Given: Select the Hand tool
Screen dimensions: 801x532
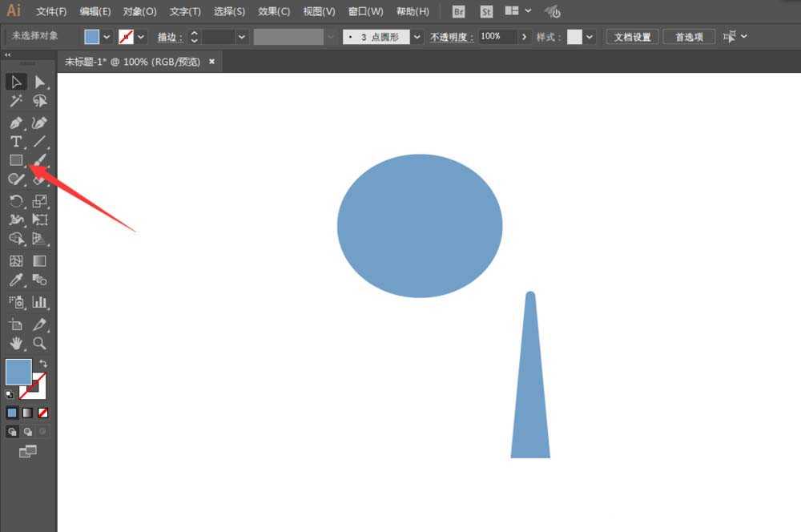Looking at the screenshot, I should pos(16,344).
